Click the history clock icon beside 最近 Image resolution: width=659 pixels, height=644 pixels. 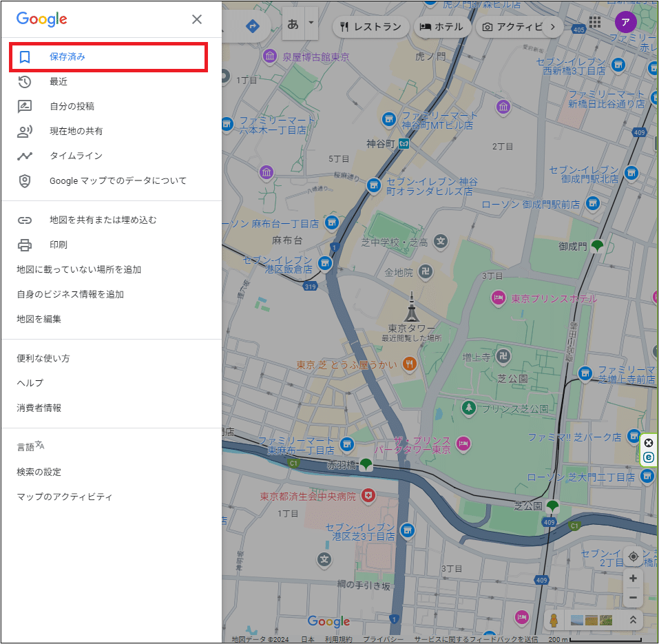(x=25, y=81)
